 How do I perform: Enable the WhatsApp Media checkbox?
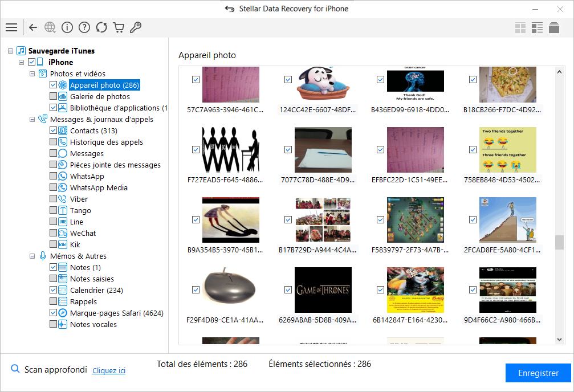tap(53, 187)
